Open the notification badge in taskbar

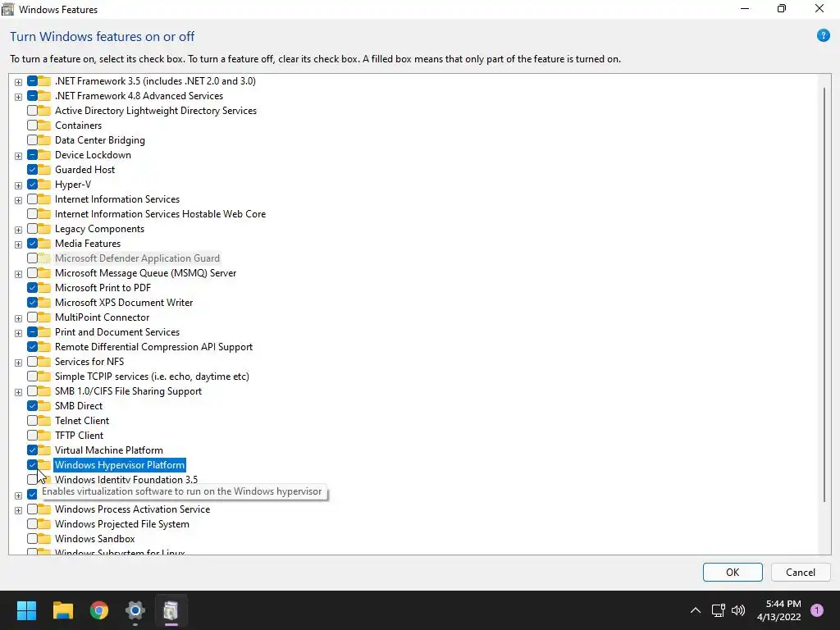click(817, 610)
